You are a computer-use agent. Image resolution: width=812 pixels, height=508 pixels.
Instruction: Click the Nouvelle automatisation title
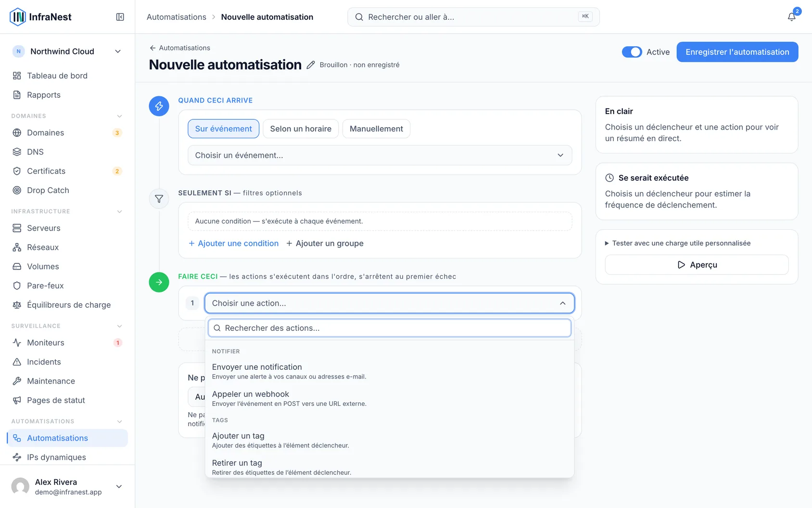(x=225, y=65)
